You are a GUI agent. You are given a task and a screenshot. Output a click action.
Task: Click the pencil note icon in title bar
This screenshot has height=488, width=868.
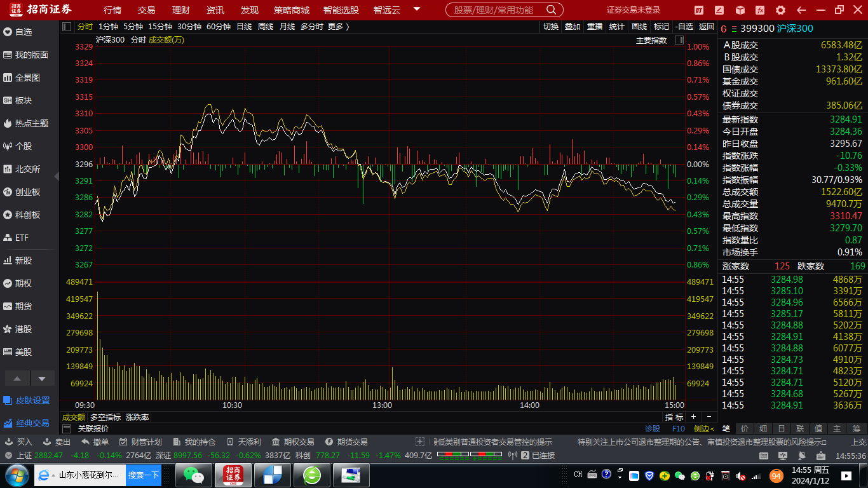pos(719,10)
